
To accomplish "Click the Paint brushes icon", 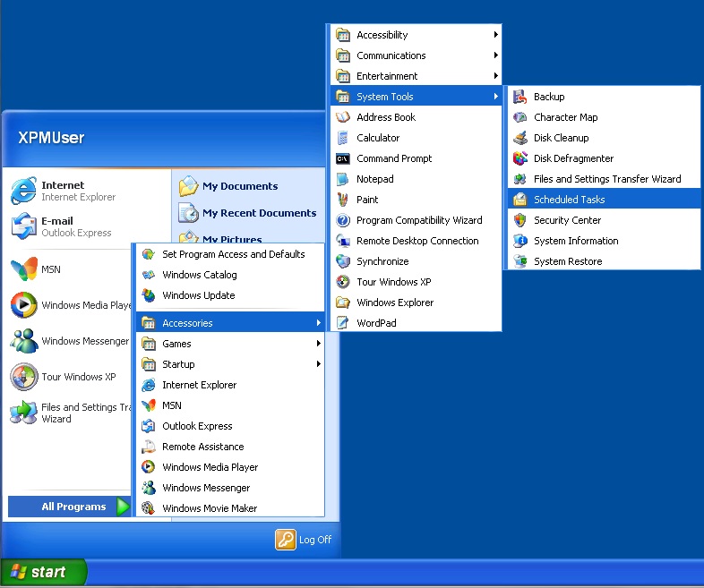I will point(343,200).
